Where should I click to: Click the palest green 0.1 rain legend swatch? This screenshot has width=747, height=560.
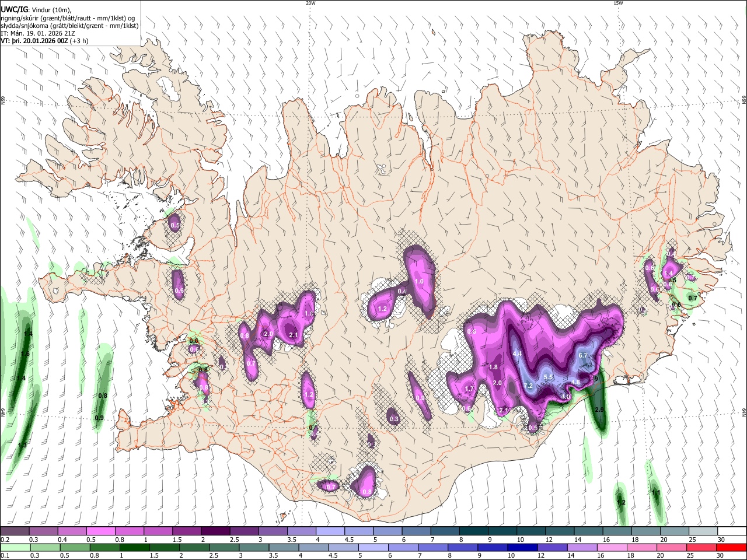coord(15,547)
